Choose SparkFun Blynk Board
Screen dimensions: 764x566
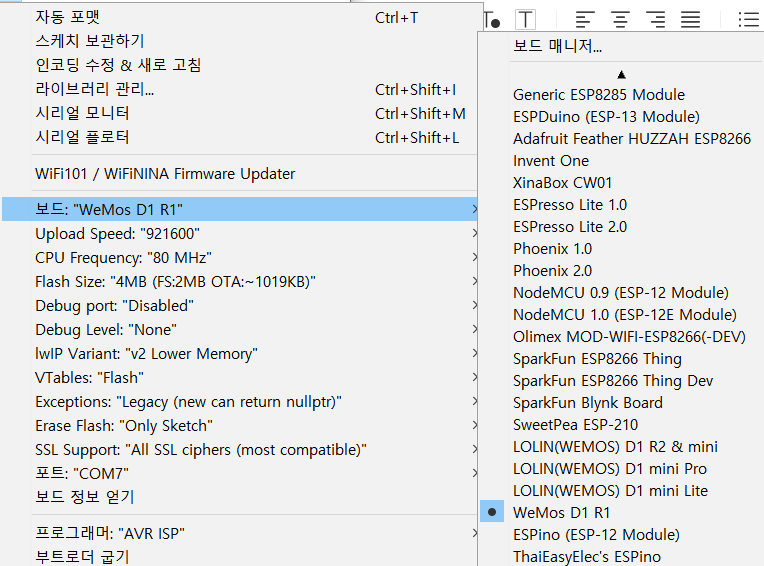click(621, 402)
